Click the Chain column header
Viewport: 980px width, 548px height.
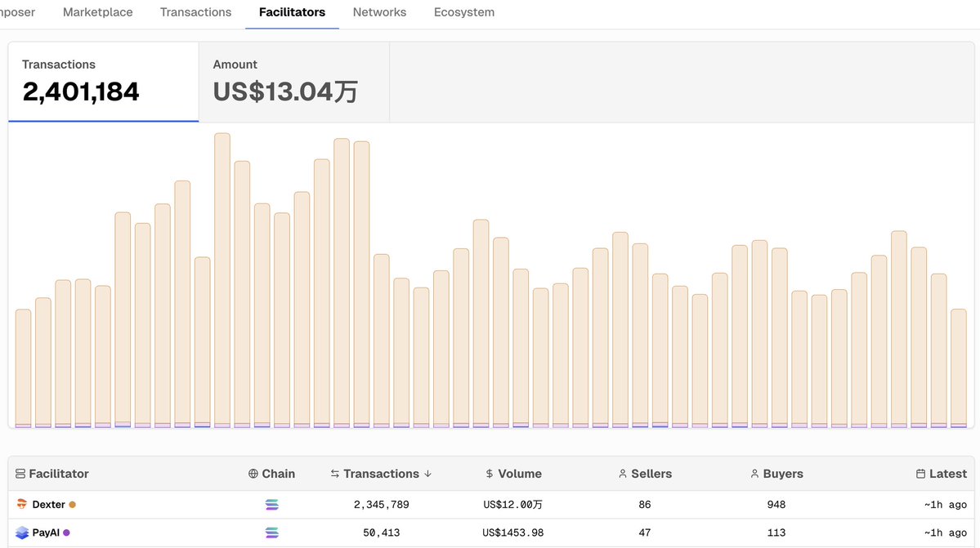click(x=271, y=474)
